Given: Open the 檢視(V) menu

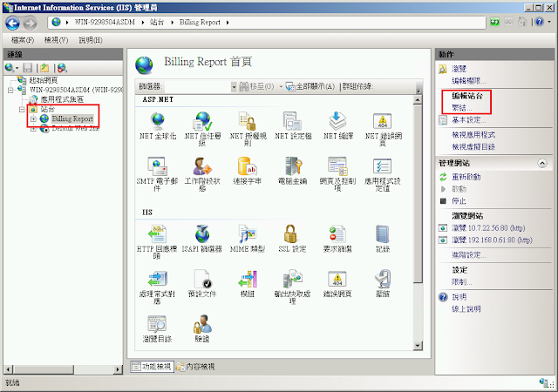Looking at the screenshot, I should click(x=56, y=40).
